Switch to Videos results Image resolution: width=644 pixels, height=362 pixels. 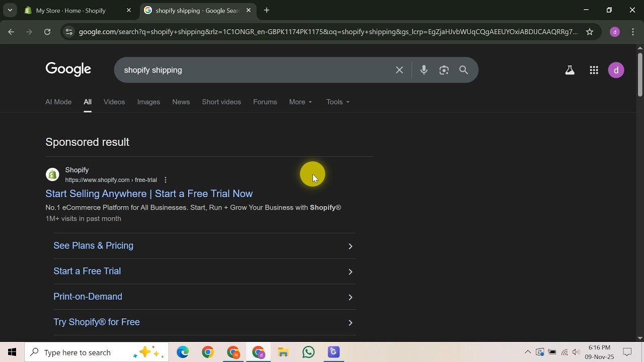point(114,102)
